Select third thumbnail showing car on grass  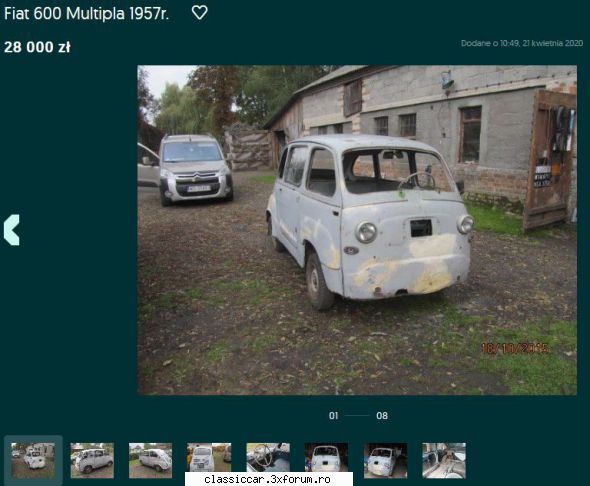pyautogui.click(x=151, y=460)
